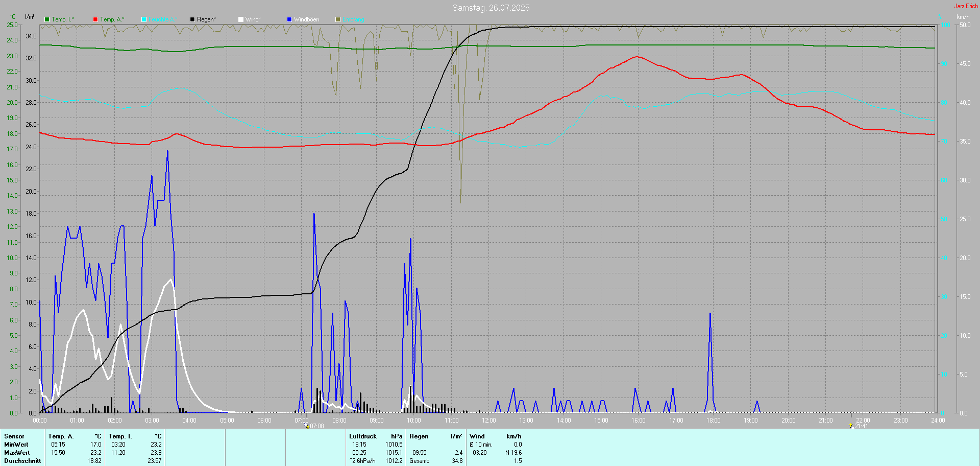This screenshot has height=466, width=980.
Task: Click the 'Durchschnitt' row label
Action: coord(22,461)
